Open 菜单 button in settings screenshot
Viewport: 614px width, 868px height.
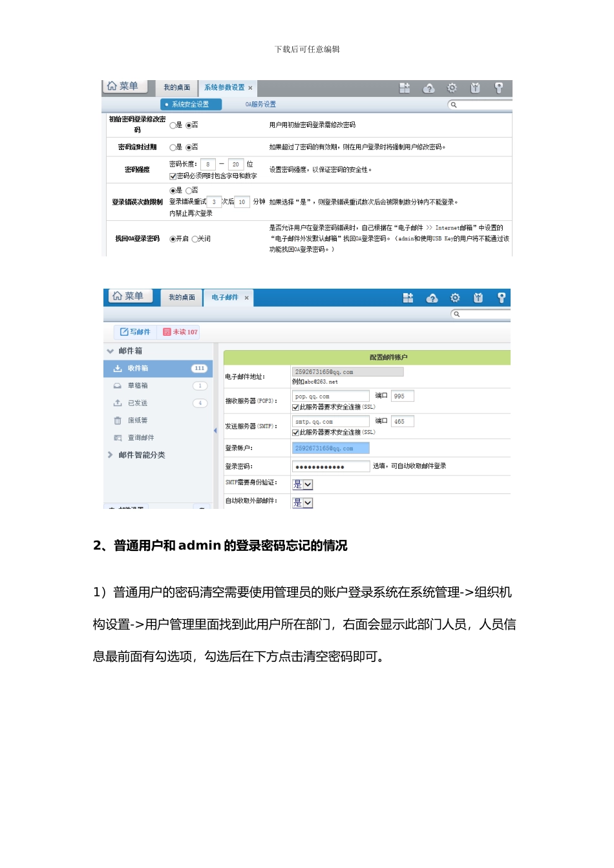coord(125,87)
